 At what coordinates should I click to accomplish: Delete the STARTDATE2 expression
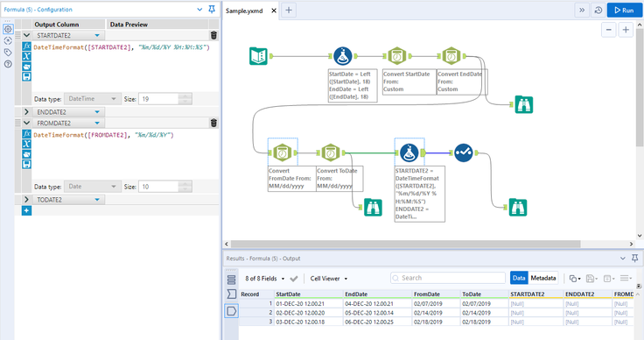(213, 35)
